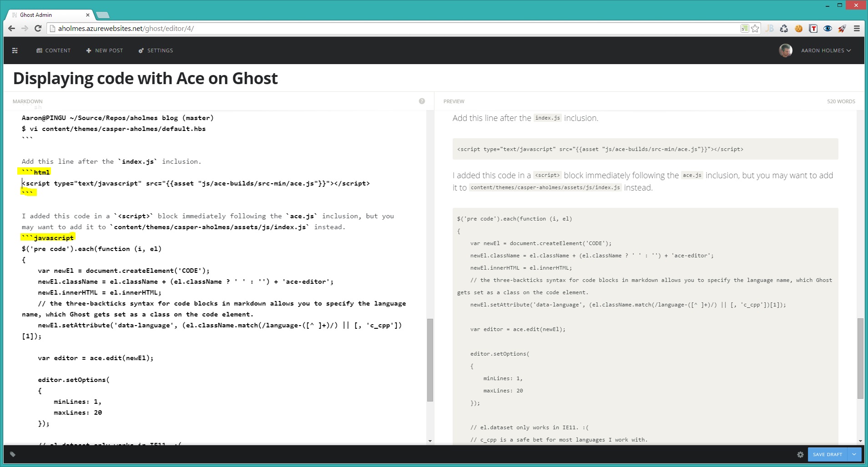Viewport: 868px width, 467px height.
Task: Click the page translate icon in address bar
Action: 745,29
